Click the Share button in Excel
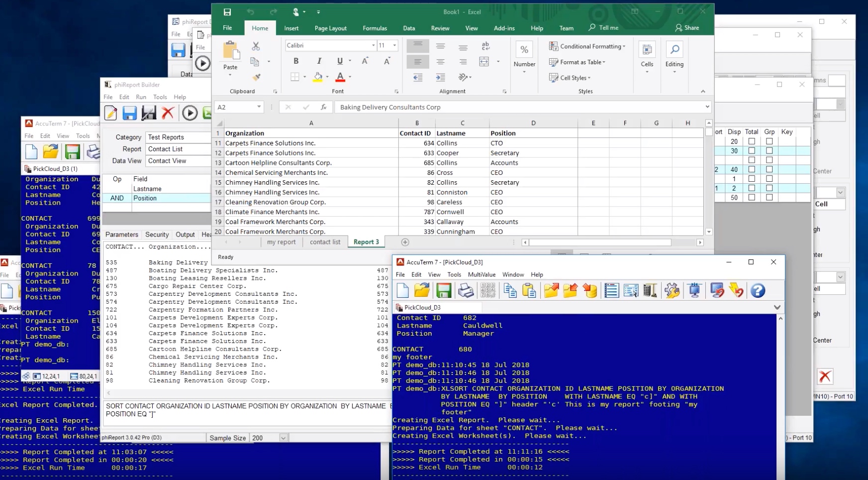The image size is (868, 480). tap(687, 28)
